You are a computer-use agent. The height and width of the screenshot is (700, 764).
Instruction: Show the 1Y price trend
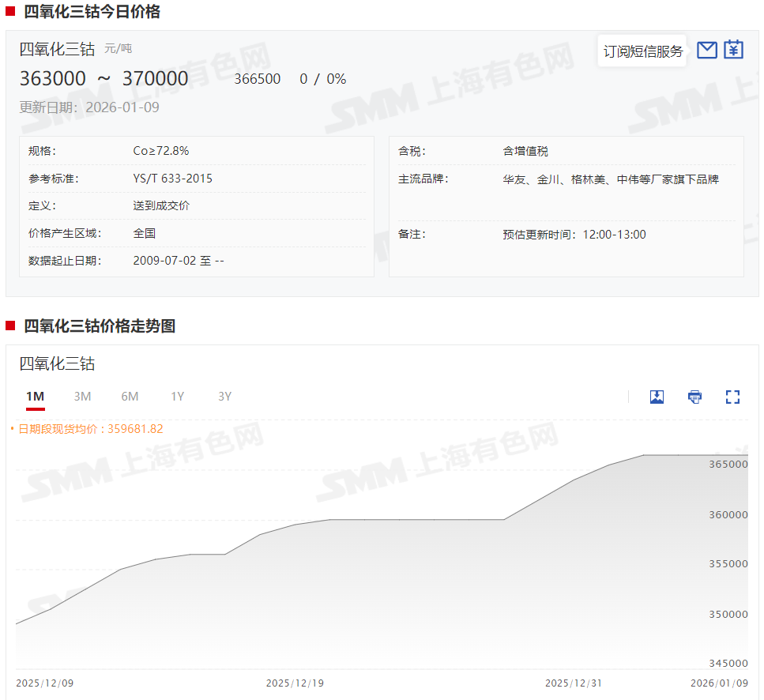point(177,397)
